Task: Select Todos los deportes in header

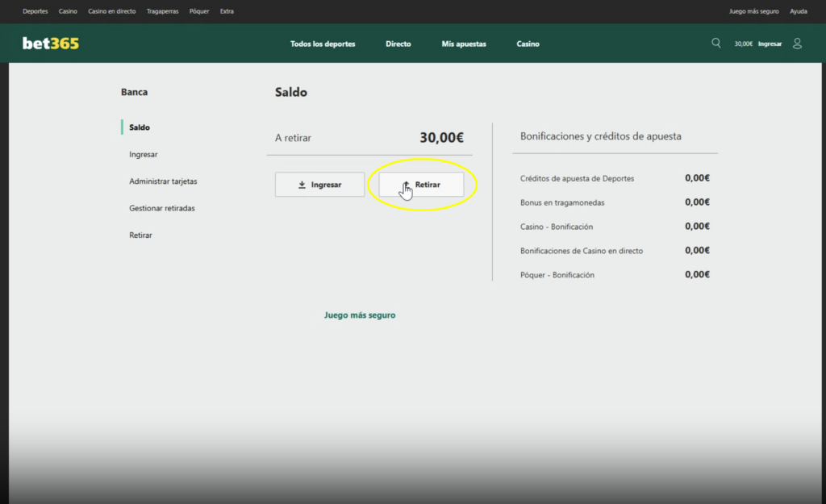Action: point(323,44)
